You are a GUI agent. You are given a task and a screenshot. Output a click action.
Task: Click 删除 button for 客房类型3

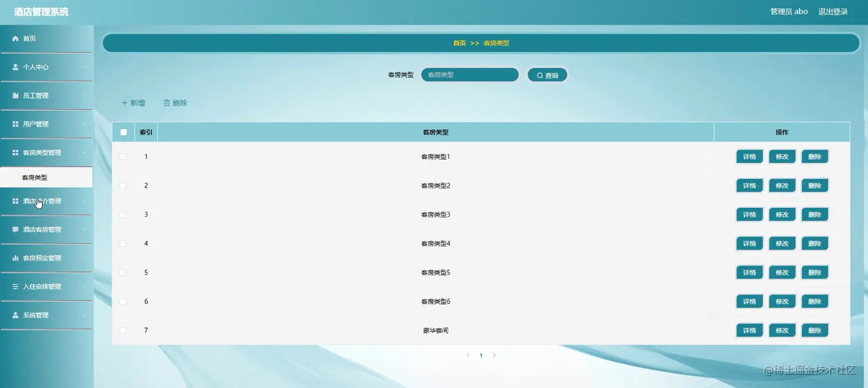click(815, 215)
